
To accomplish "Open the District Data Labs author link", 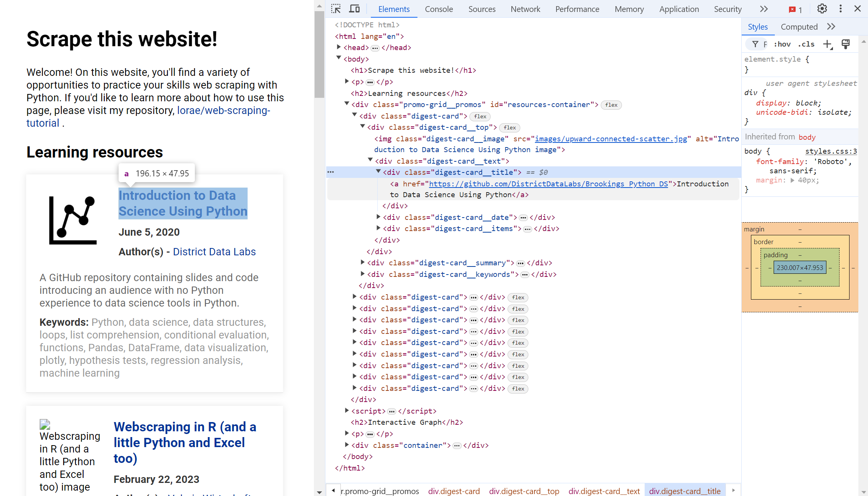I will [214, 251].
